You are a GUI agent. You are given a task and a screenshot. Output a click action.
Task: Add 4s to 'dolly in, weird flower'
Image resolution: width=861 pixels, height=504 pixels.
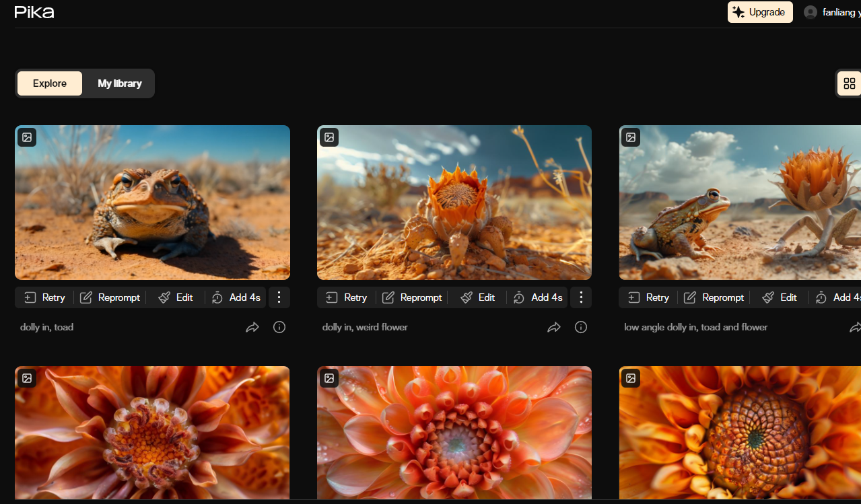539,297
